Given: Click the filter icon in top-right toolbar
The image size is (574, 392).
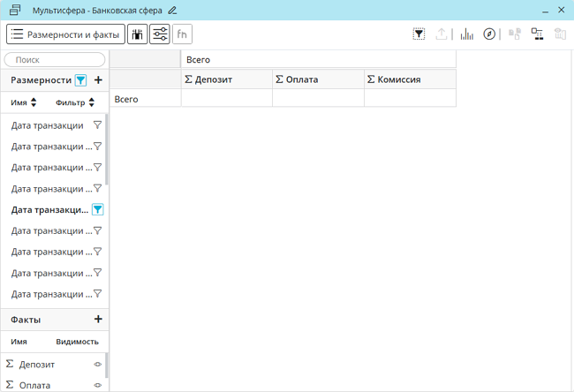Looking at the screenshot, I should [x=419, y=34].
